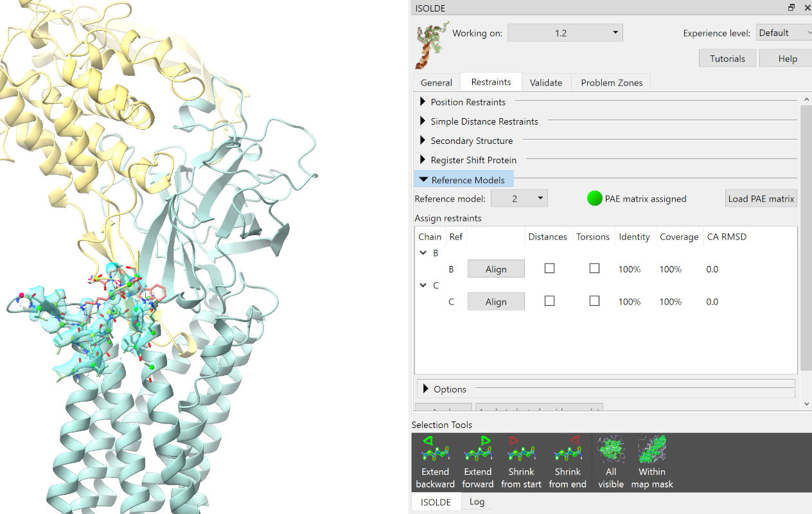This screenshot has width=812, height=514.
Task: Enable Distances restraints for chain C
Action: tap(549, 301)
